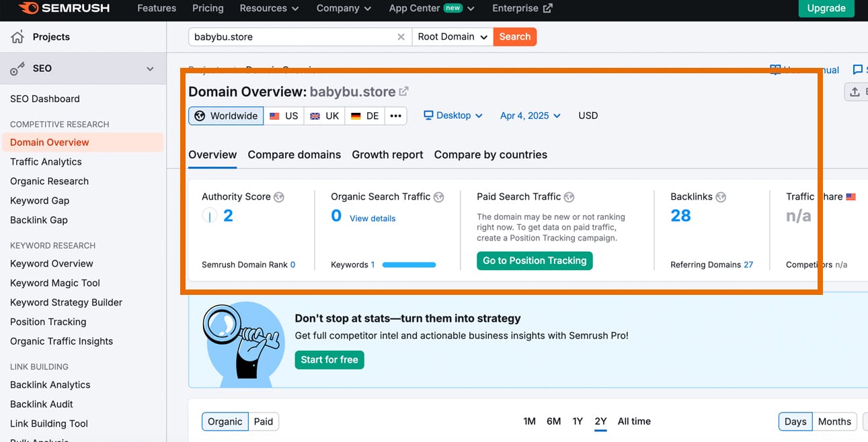Open the 27 referring domains link
The height and width of the screenshot is (442, 868).
(748, 265)
